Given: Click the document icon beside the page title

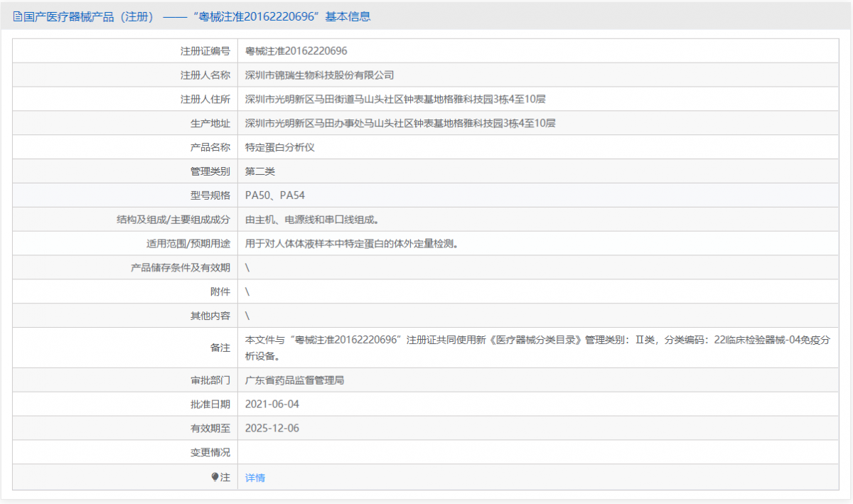Looking at the screenshot, I should (18, 16).
